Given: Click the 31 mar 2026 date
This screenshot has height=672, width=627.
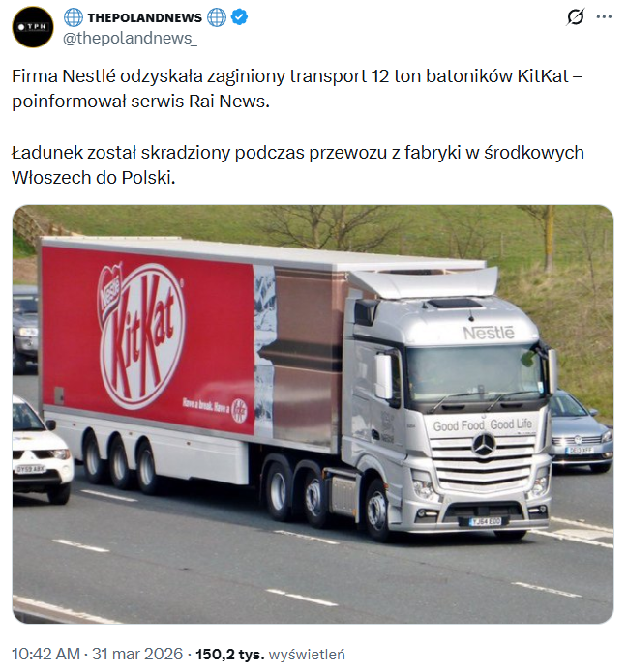Looking at the screenshot, I should click(137, 654).
